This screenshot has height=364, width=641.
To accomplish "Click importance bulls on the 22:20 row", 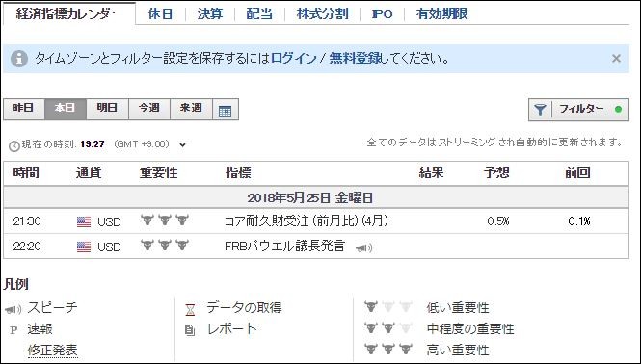I will tap(164, 246).
